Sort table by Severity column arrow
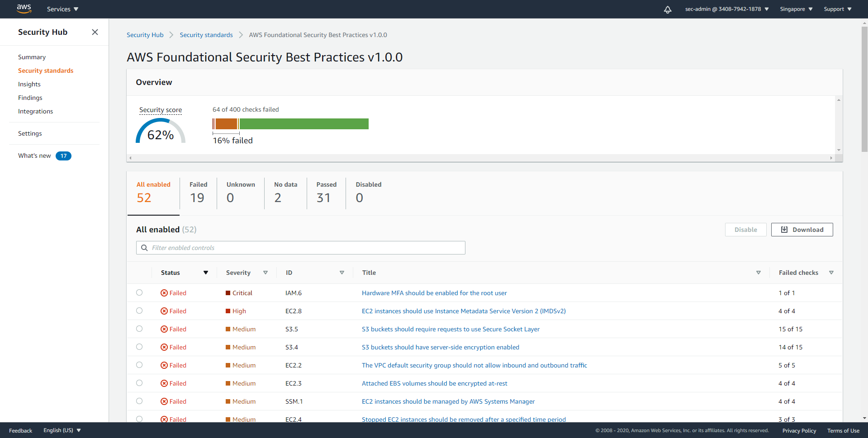This screenshot has width=868, height=438. [x=266, y=273]
